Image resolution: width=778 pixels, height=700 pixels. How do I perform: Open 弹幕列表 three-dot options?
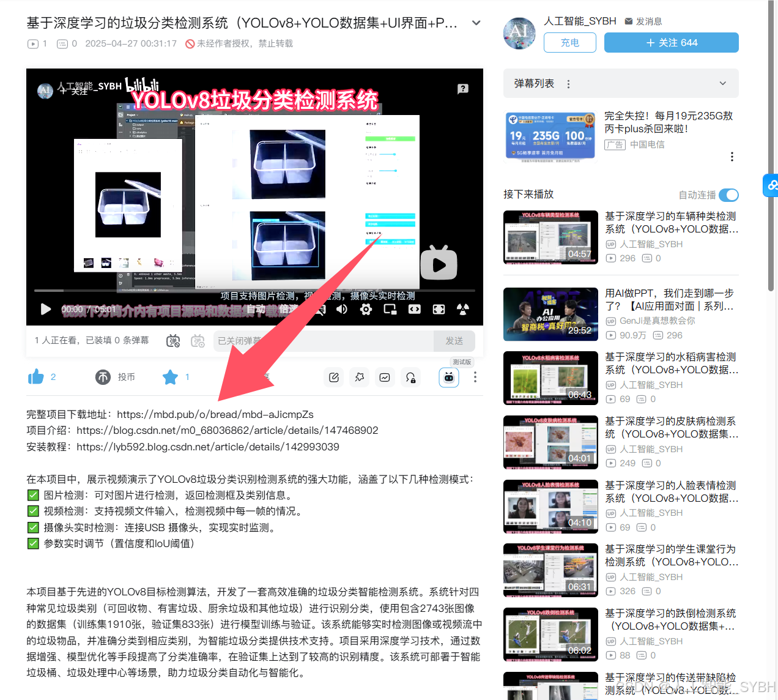[569, 84]
